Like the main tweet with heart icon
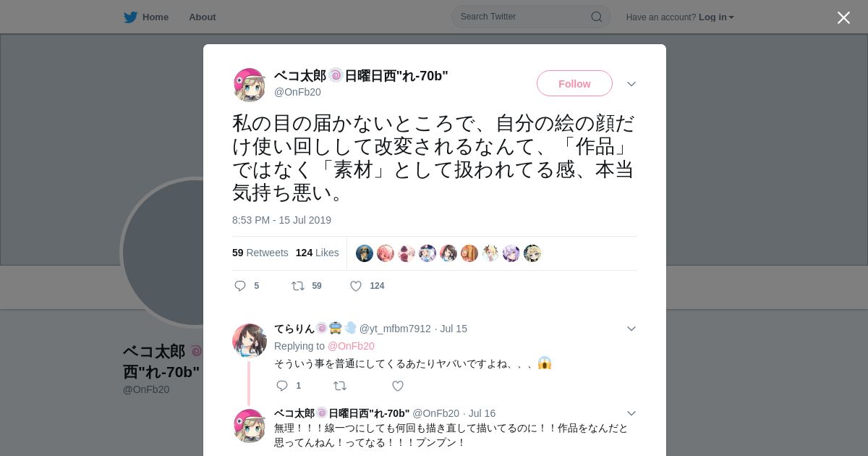The width and height of the screenshot is (868, 456). [356, 286]
